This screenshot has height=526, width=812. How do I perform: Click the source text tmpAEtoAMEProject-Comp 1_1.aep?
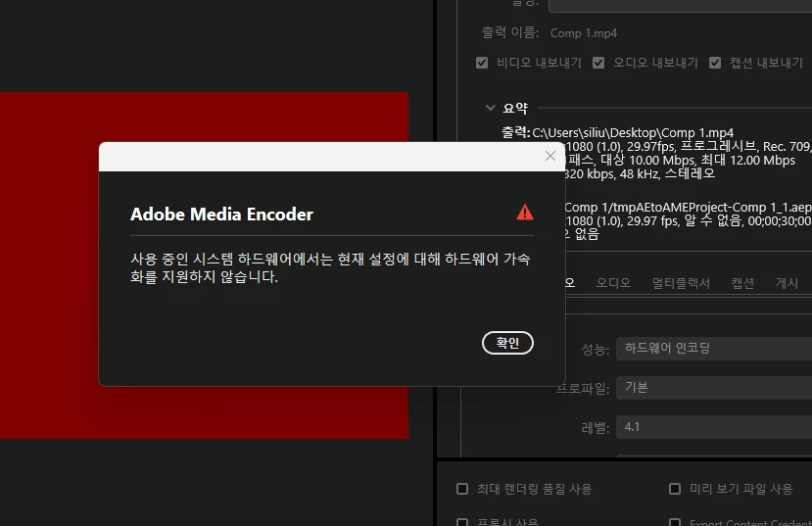(714, 207)
